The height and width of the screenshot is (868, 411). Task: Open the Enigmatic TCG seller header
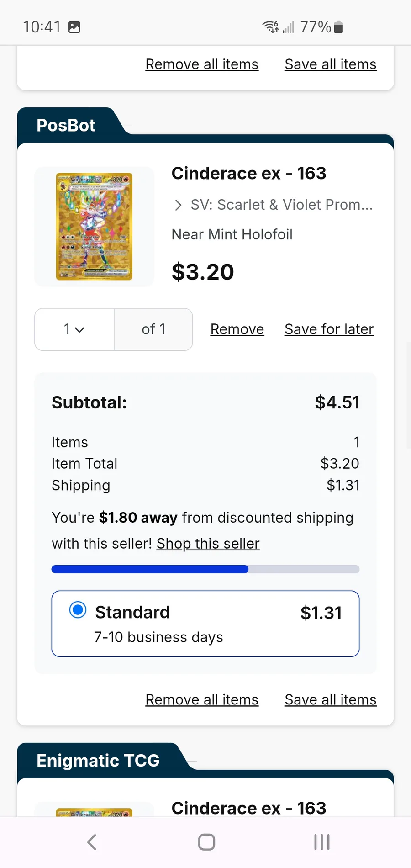[x=98, y=761]
